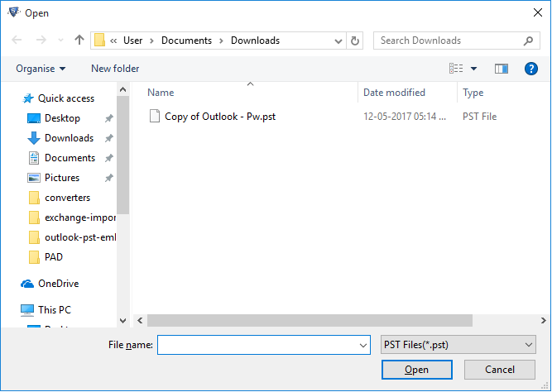Click the navigation pane vertical scrollbar thumb
The height and width of the screenshot is (392, 552).
(122, 155)
